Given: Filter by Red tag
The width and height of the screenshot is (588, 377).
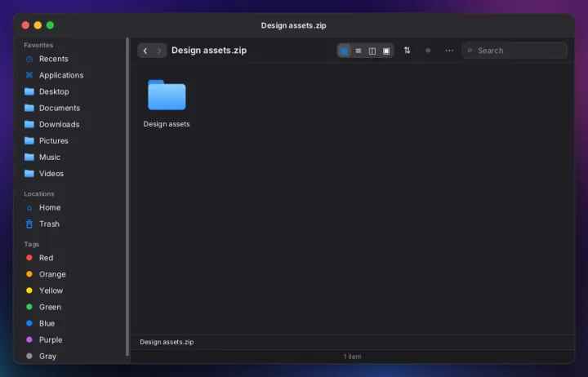Looking at the screenshot, I should pos(73,258).
